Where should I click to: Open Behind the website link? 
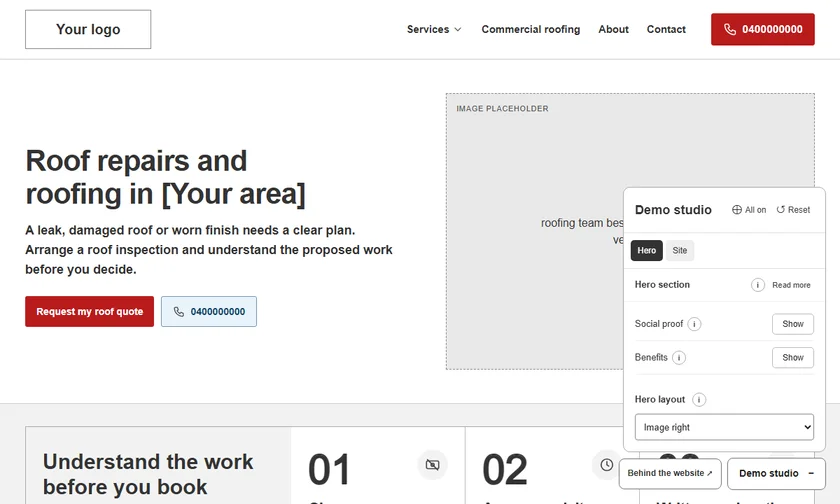(x=670, y=473)
